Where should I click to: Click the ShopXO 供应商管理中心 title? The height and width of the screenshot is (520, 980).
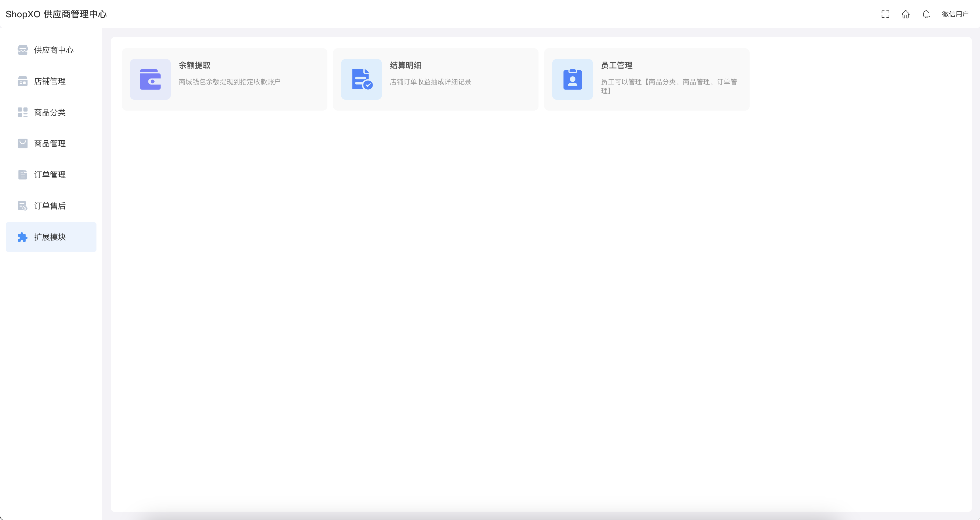[x=56, y=14]
